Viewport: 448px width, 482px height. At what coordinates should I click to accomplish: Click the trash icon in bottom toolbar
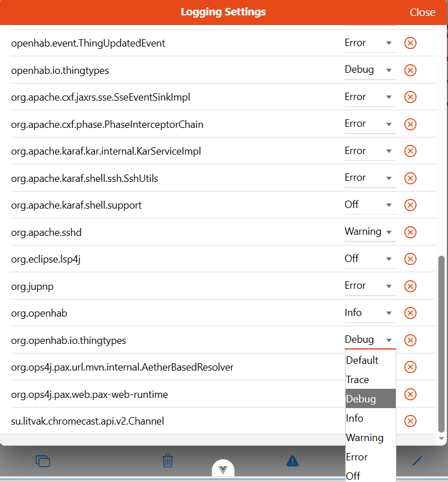click(x=168, y=461)
